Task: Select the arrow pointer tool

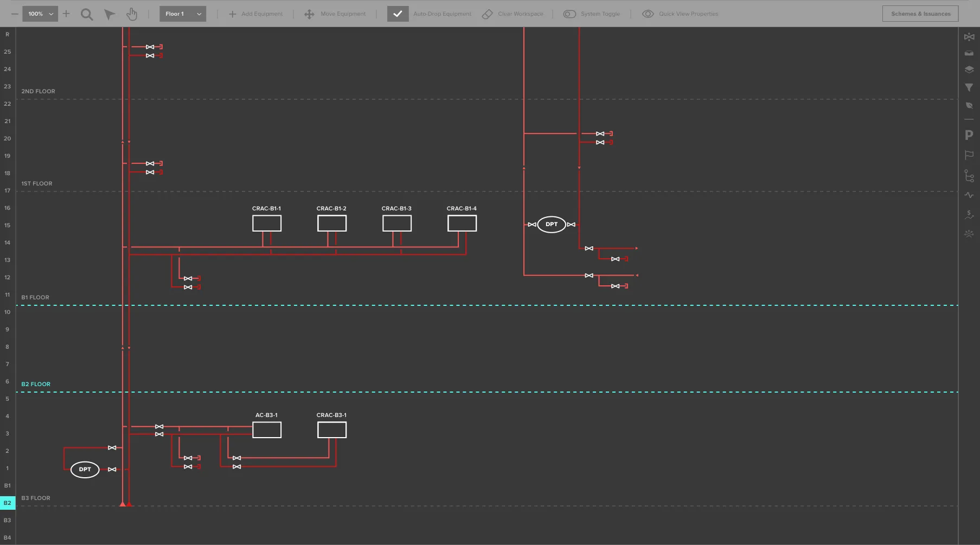Action: point(110,14)
